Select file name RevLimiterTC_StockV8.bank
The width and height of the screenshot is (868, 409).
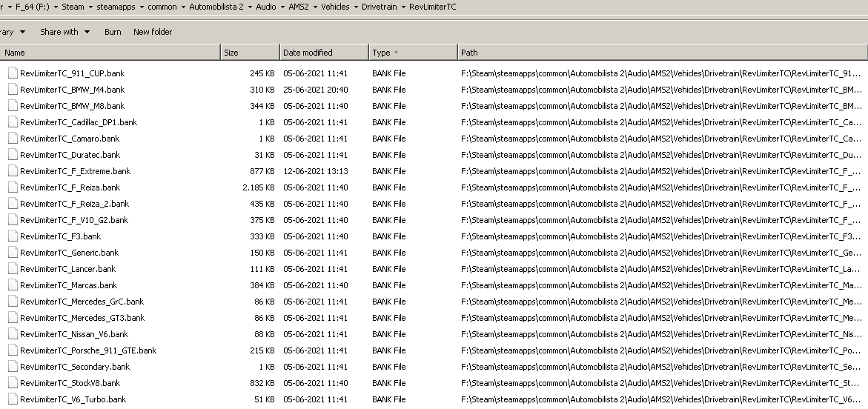coord(70,384)
